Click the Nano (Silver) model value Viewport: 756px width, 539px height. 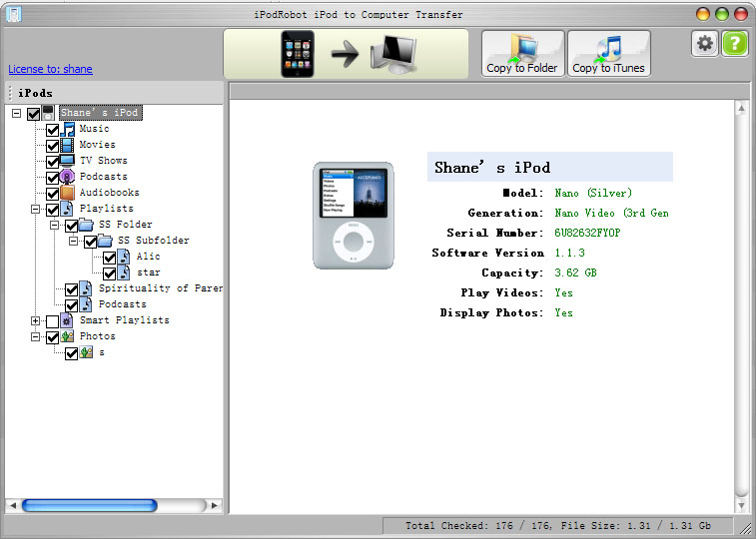(593, 194)
